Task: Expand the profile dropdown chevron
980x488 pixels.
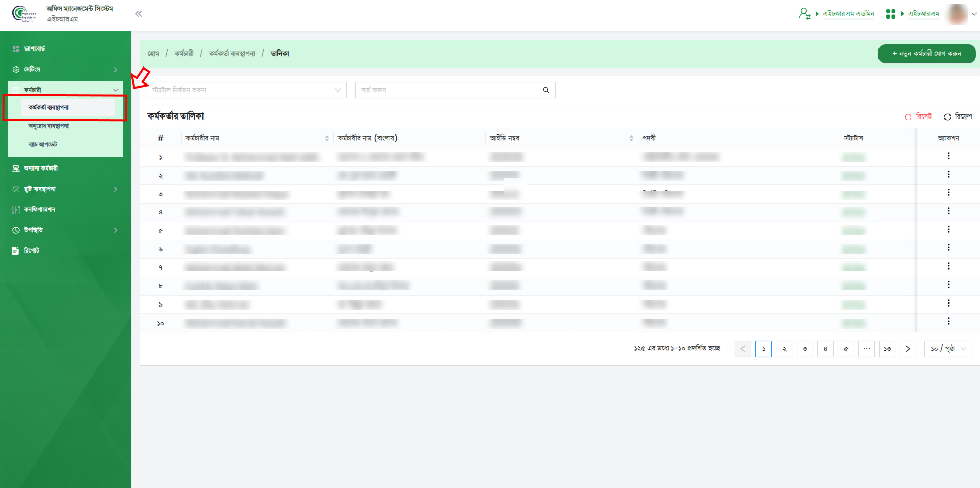Action: (x=974, y=14)
